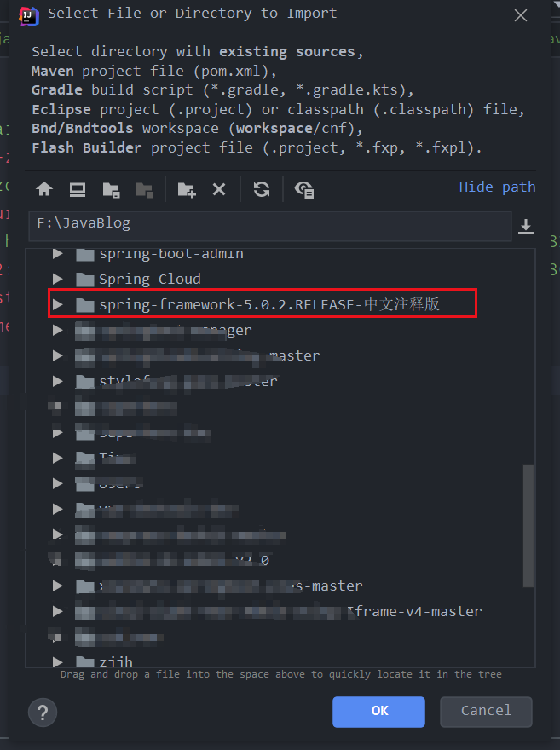Expand the folder ending in s-master
Screen dimensions: 560x750
[58, 586]
